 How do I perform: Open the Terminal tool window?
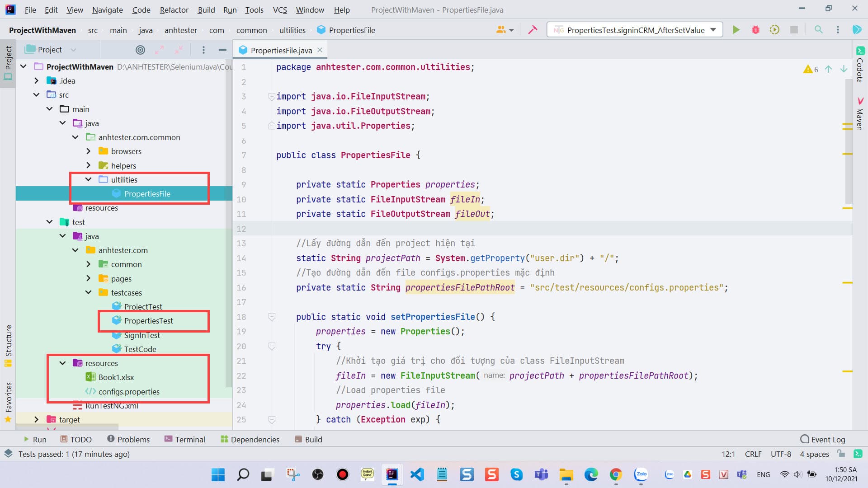coord(185,439)
